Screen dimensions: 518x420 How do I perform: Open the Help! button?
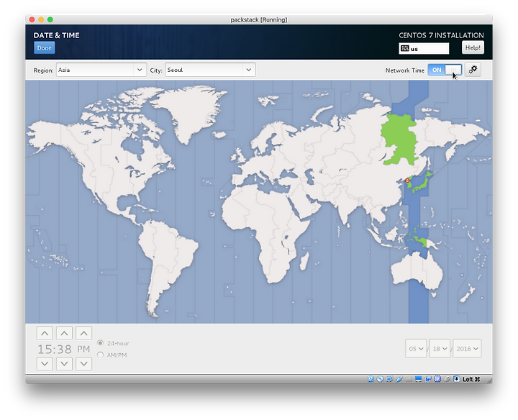pos(473,47)
